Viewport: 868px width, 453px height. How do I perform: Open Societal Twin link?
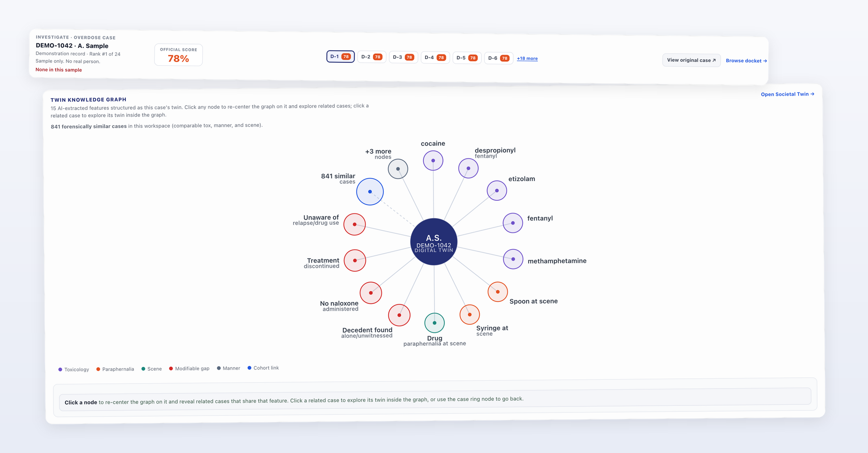click(x=787, y=94)
